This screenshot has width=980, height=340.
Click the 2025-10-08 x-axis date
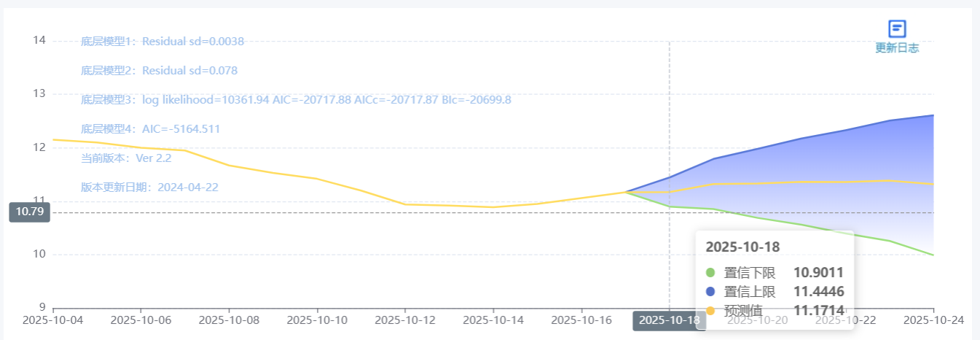pyautogui.click(x=229, y=320)
